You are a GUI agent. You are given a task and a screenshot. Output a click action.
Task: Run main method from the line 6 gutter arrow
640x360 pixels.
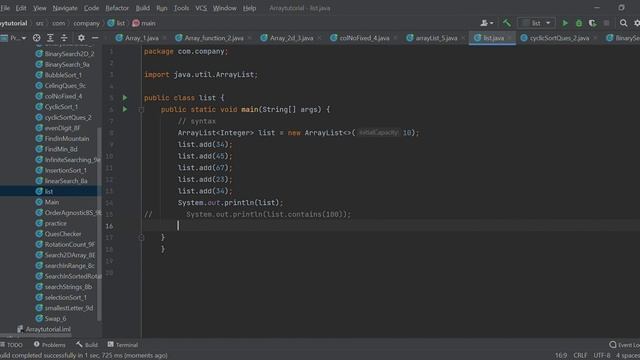[x=125, y=109]
